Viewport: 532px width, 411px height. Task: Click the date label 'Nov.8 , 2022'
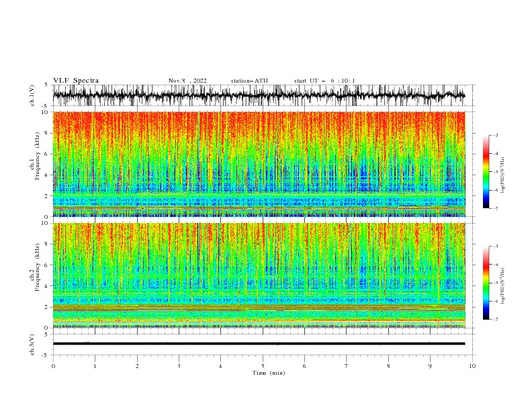[x=187, y=81]
